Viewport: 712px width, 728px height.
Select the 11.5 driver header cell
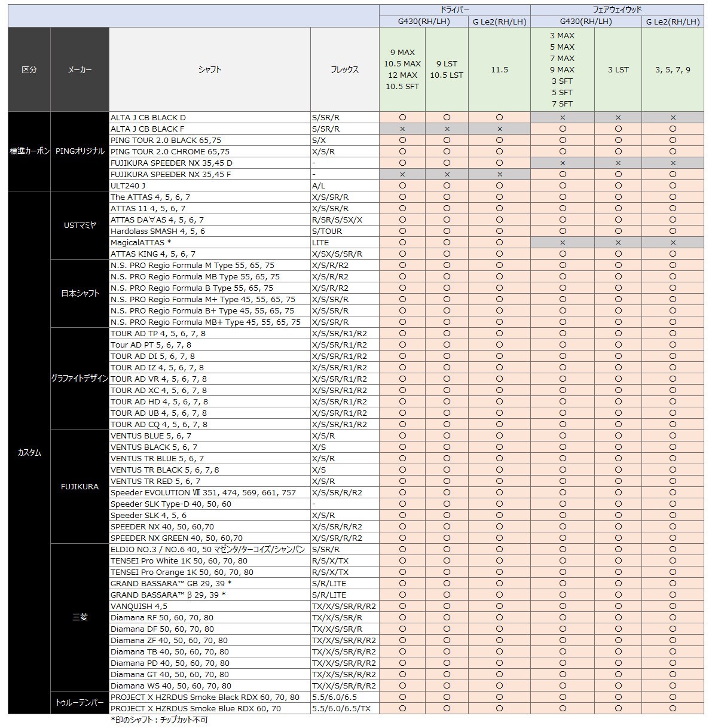499,69
